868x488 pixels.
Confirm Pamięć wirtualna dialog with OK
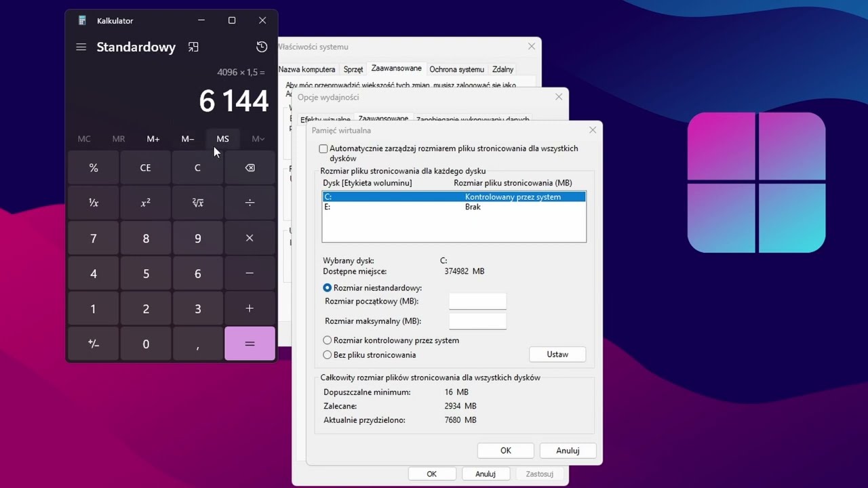point(506,450)
